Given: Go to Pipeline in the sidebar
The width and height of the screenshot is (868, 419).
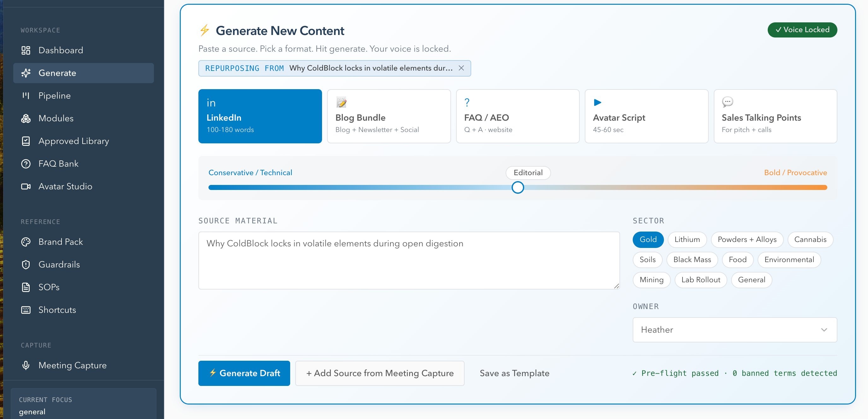Looking at the screenshot, I should (x=84, y=95).
